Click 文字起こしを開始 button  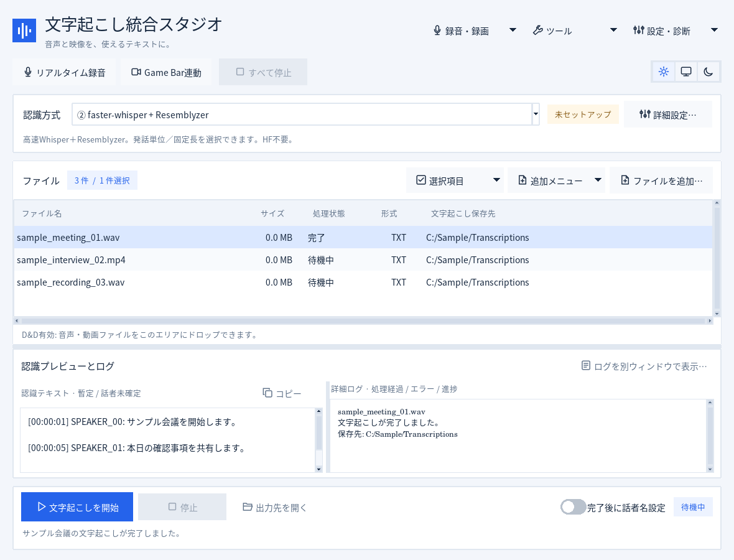(77, 507)
